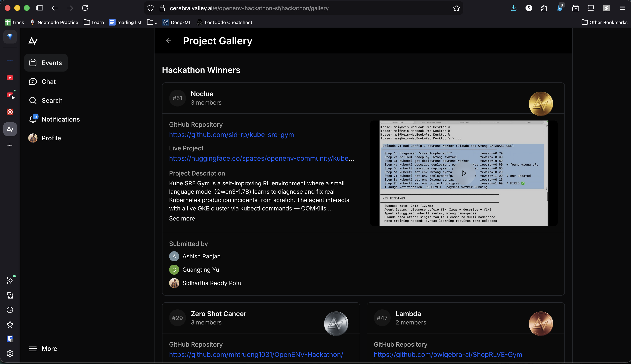The width and height of the screenshot is (631, 364).
Task: Click the browser back arrow
Action: pyautogui.click(x=55, y=8)
